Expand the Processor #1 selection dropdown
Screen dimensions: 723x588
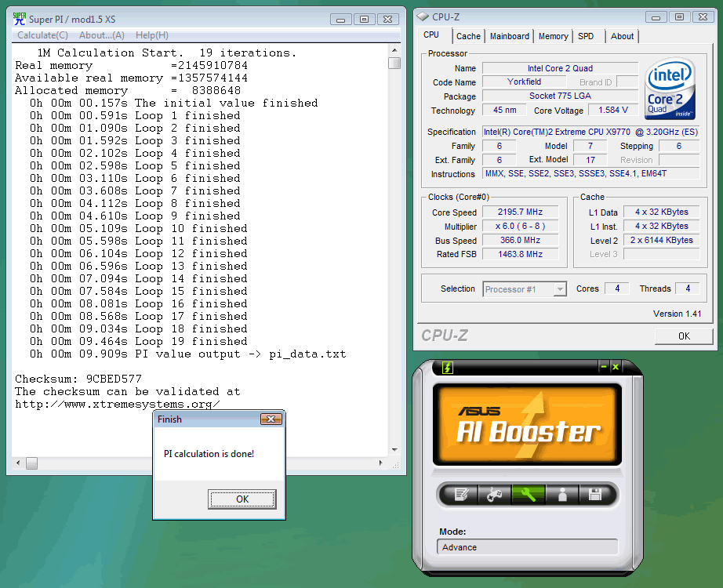(560, 289)
